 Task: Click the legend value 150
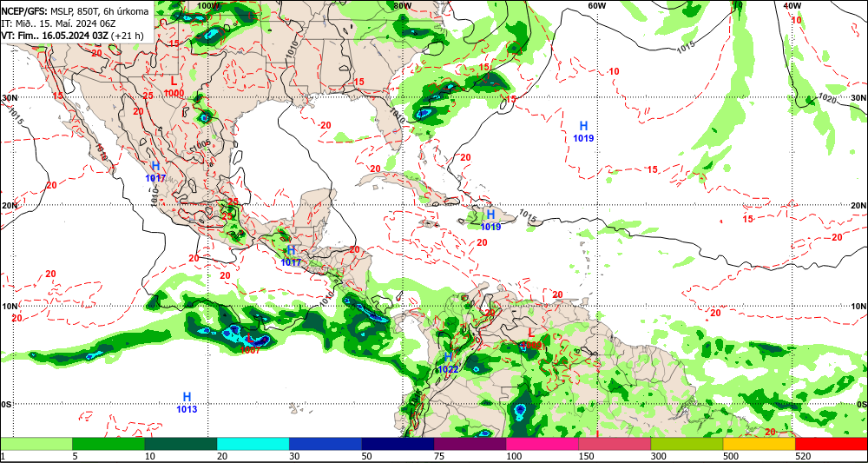tap(586, 456)
